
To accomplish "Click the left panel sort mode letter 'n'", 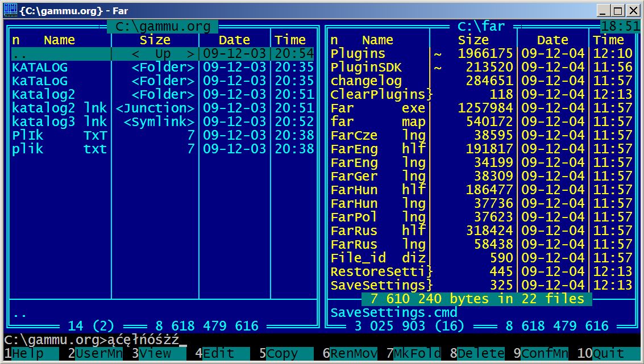I will pos(15,40).
